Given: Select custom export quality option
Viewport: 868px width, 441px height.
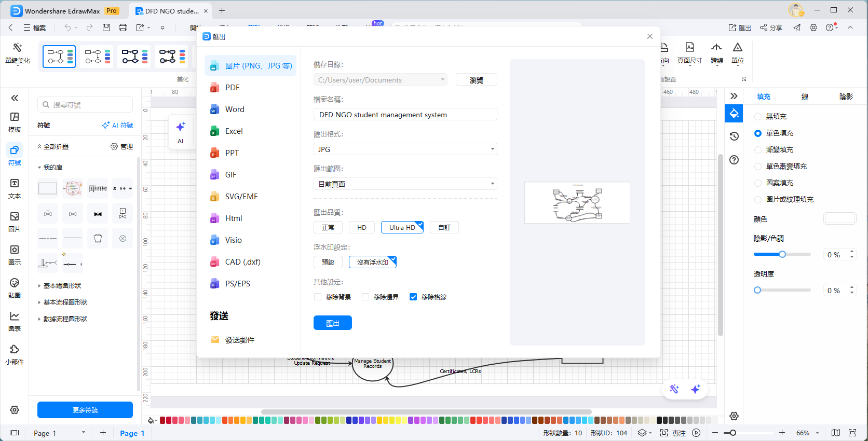Looking at the screenshot, I should tap(444, 227).
